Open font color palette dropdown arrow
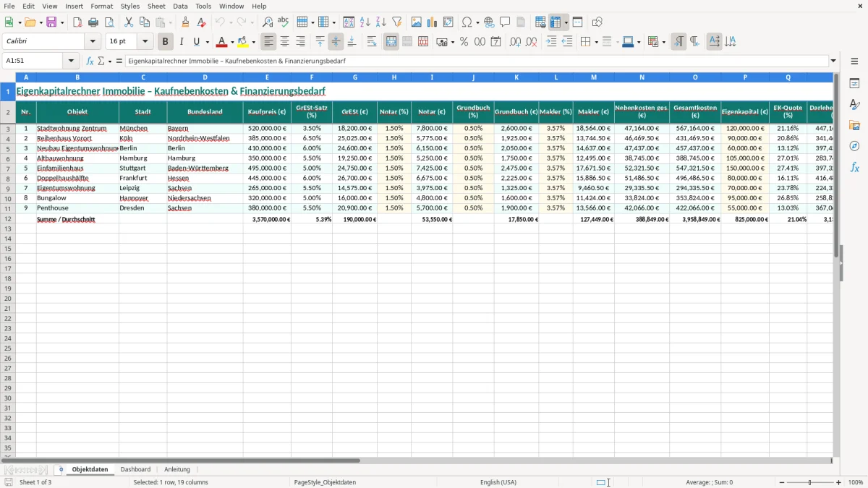 point(232,42)
